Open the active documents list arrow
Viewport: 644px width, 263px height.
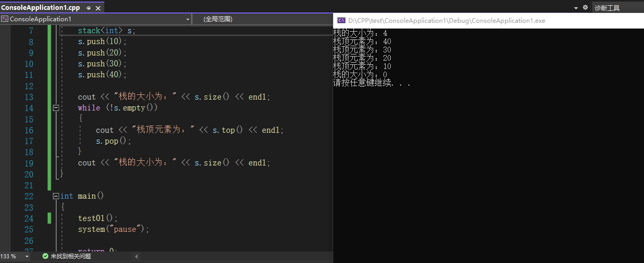tap(576, 8)
